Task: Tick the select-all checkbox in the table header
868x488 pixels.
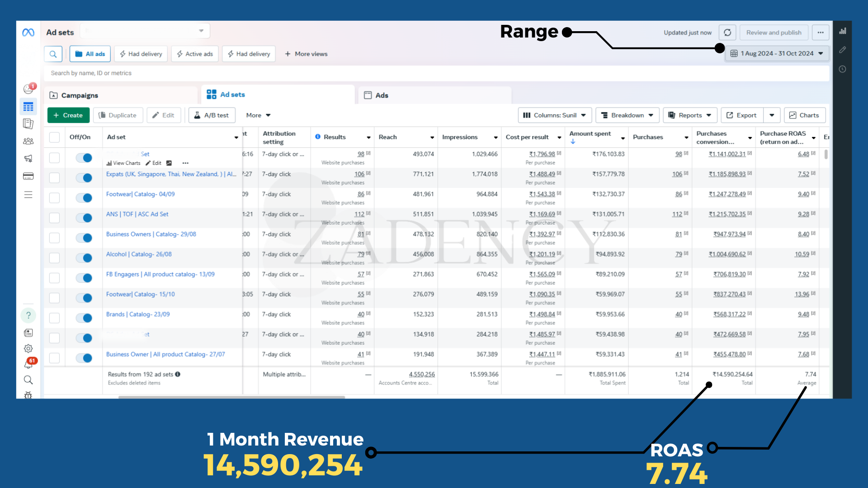Action: click(54, 137)
